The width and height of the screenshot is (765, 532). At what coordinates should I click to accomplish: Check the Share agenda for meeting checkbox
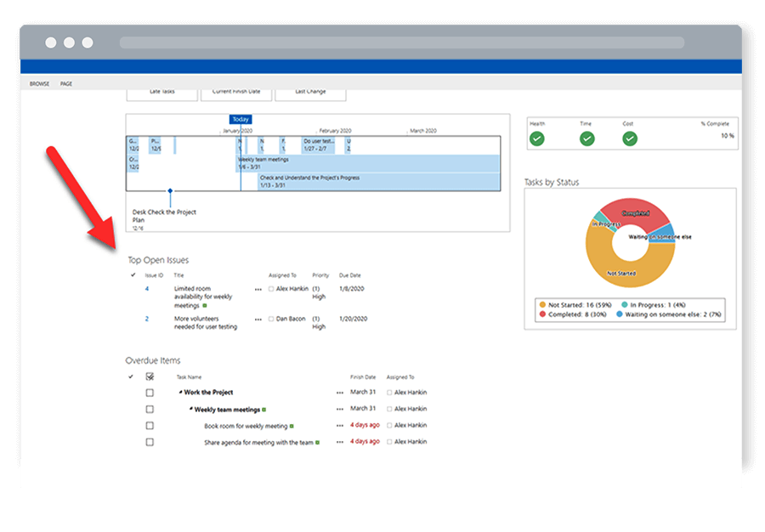150,442
